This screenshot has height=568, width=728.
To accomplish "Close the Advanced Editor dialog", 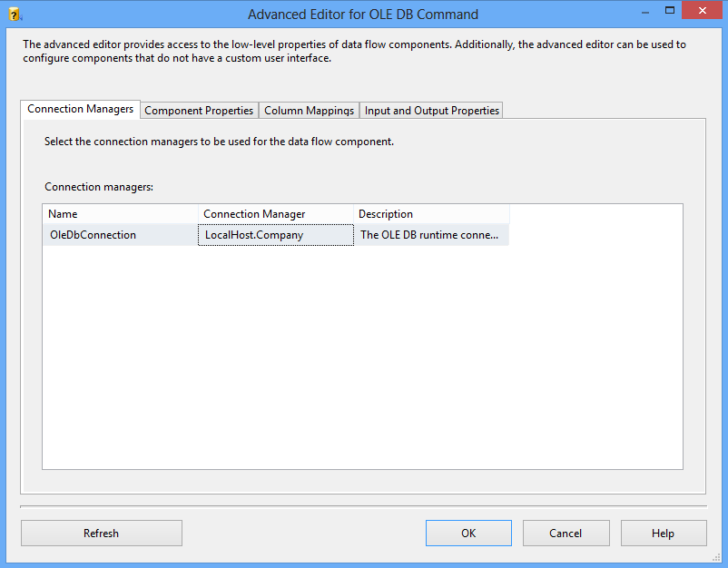I will click(x=702, y=10).
